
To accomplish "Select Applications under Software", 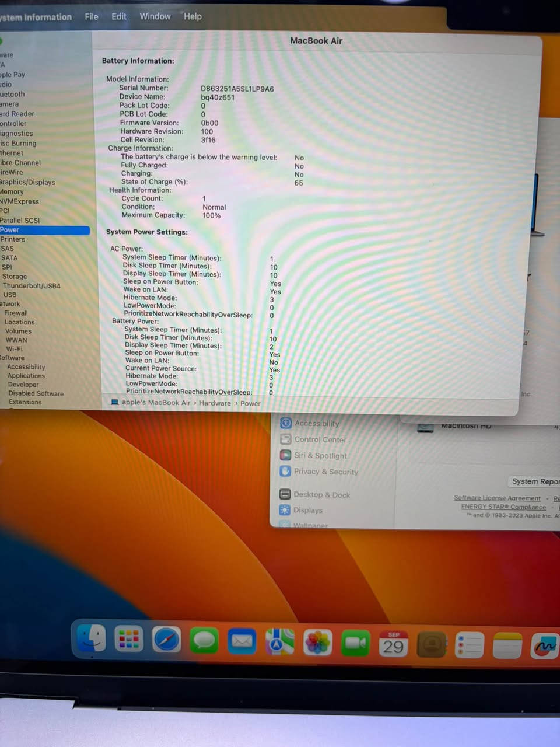I will pos(26,376).
